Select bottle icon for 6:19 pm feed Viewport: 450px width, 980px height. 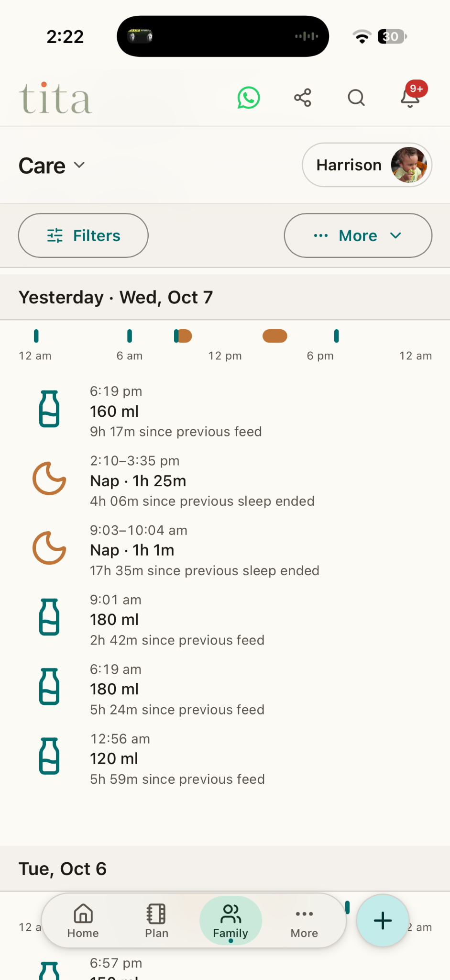tap(49, 409)
